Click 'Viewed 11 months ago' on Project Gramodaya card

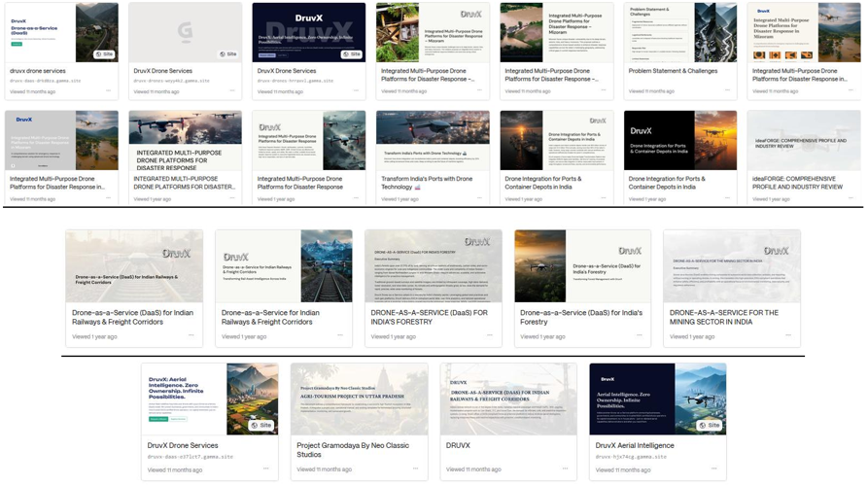[x=324, y=469]
